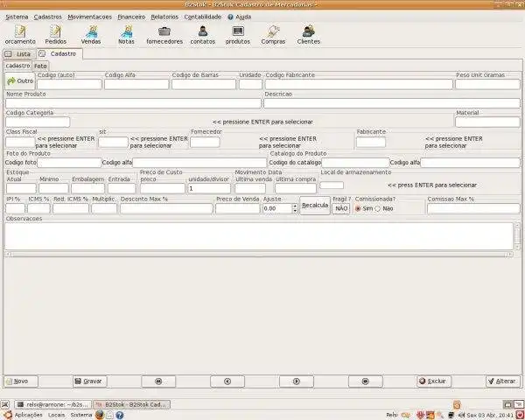Click the Outro button
The width and height of the screenshot is (525, 420).
20,81
